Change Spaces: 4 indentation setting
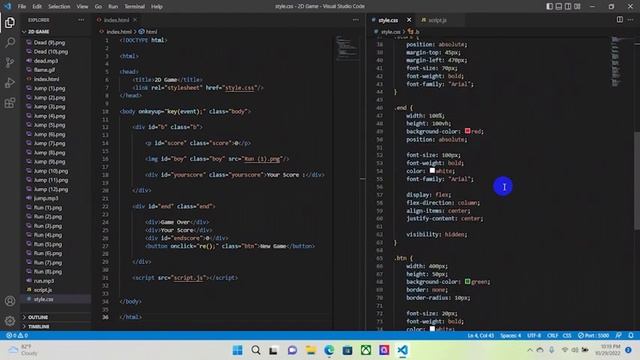640x360 pixels. [511, 336]
